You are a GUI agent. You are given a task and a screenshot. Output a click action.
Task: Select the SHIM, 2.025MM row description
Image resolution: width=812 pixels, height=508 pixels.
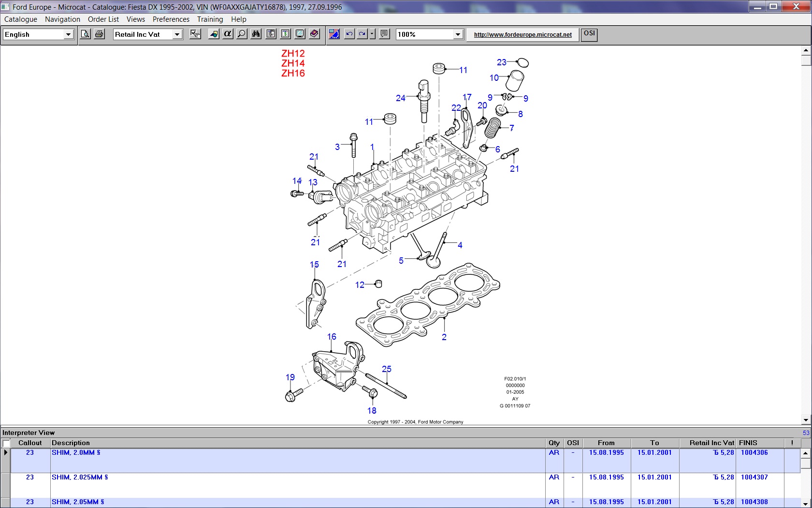[80, 478]
